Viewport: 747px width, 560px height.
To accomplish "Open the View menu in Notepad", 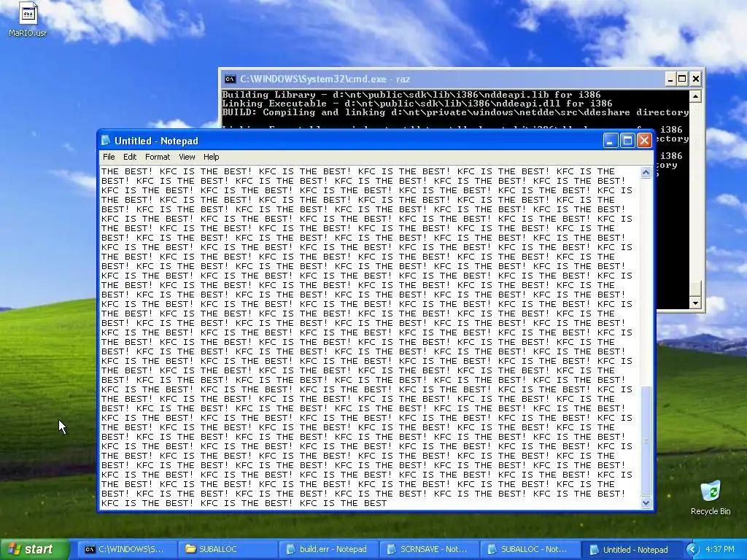I will (x=187, y=157).
